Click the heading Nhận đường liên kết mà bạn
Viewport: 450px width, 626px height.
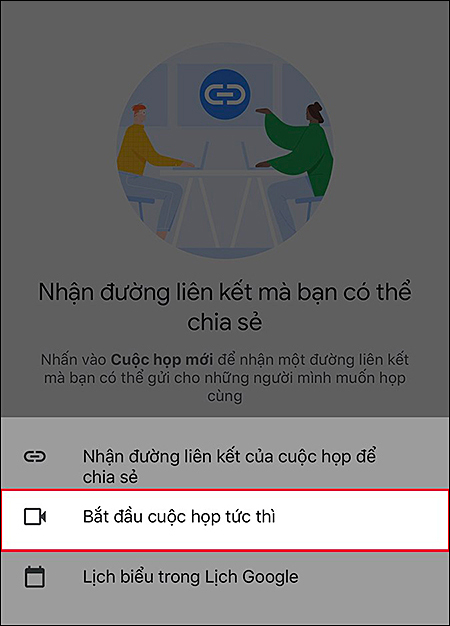point(225,307)
